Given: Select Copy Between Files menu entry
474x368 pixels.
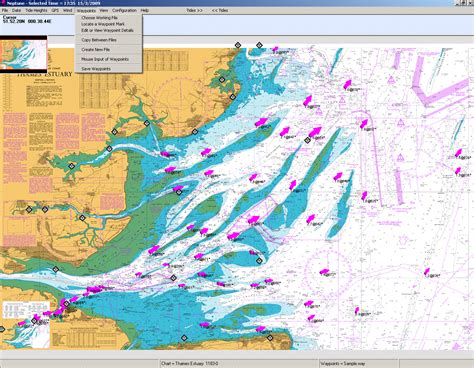Looking at the screenshot, I should [99, 40].
